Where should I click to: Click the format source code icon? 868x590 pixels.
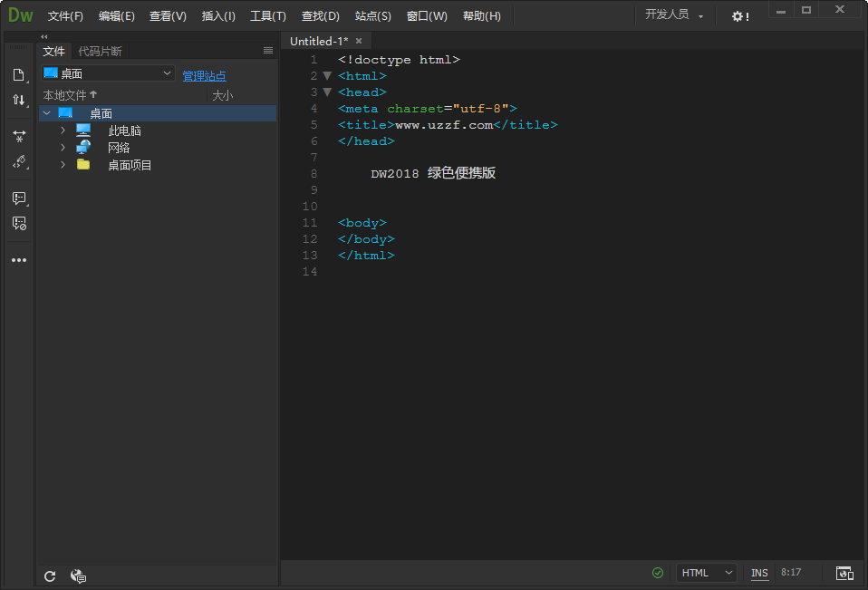click(x=19, y=161)
